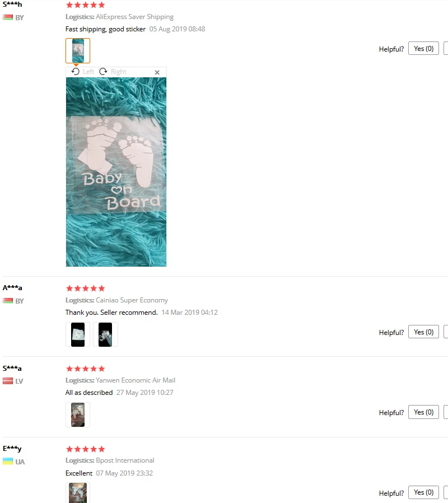Select the teal sticker photo thumbnail

pyautogui.click(x=78, y=50)
